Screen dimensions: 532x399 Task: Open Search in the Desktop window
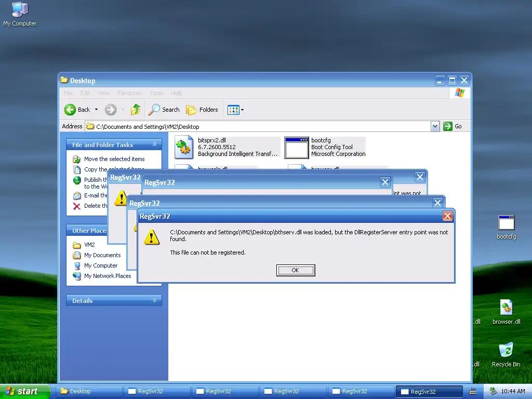click(164, 110)
